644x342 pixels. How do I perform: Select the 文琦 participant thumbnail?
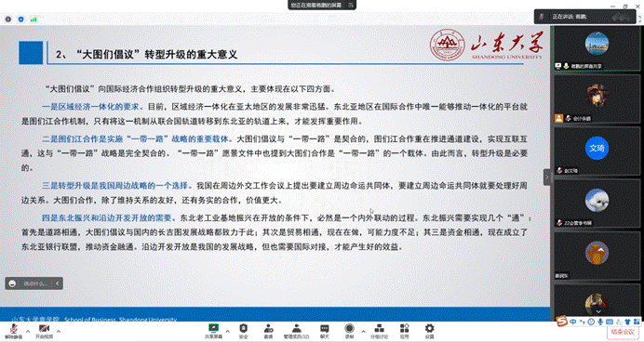pos(597,151)
